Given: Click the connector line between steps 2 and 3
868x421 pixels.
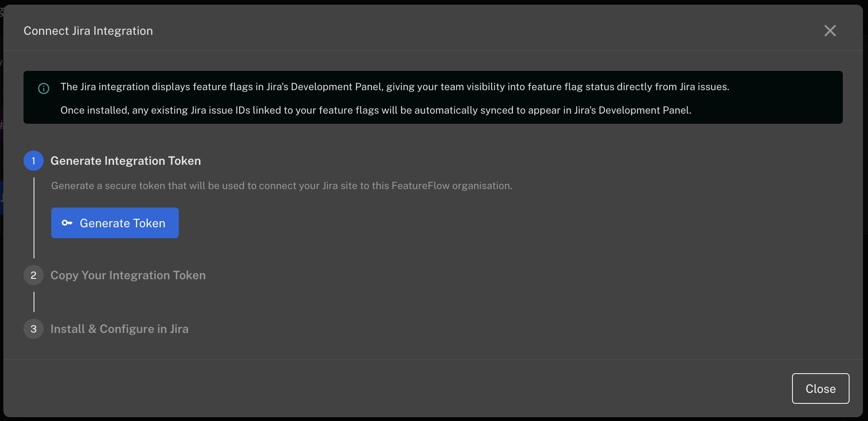Looking at the screenshot, I should pyautogui.click(x=34, y=302).
